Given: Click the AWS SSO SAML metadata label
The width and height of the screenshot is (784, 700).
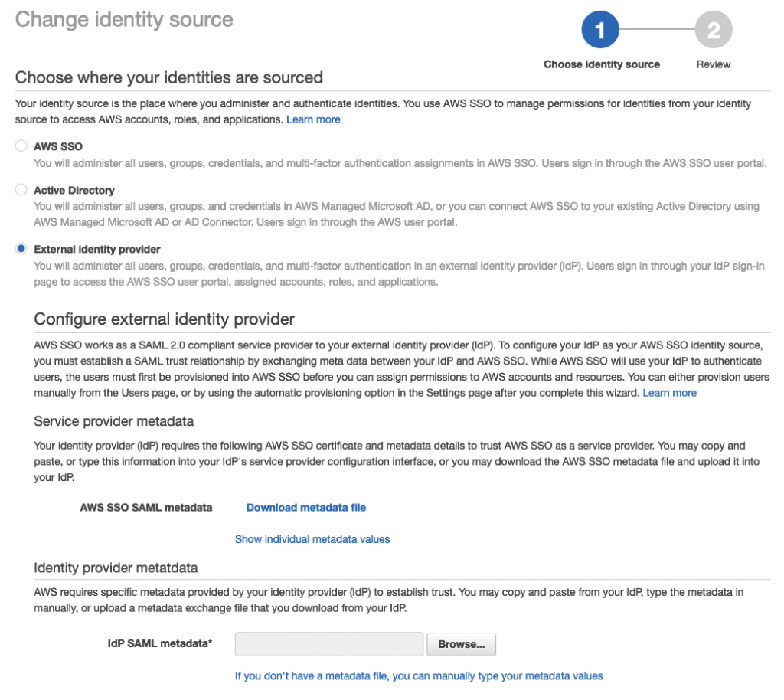Looking at the screenshot, I should click(x=145, y=507).
